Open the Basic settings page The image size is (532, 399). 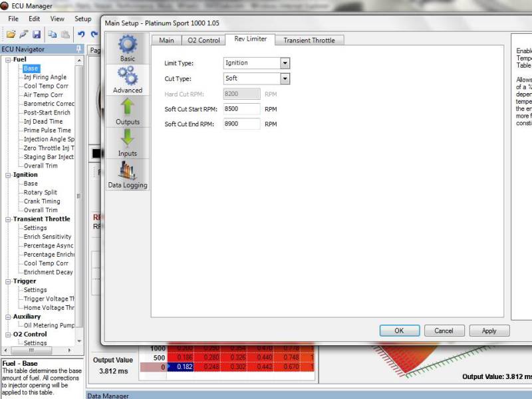coord(128,49)
